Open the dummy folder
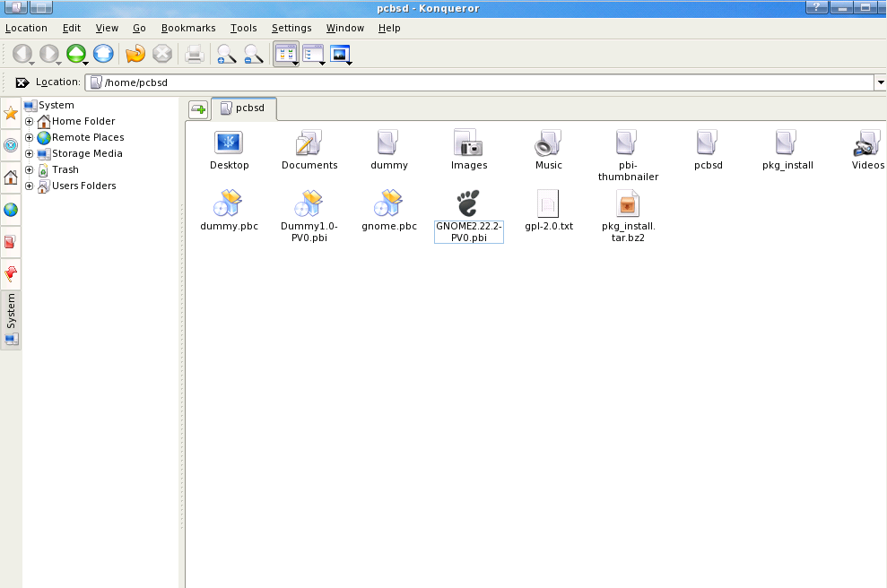887x588 pixels. [389, 150]
